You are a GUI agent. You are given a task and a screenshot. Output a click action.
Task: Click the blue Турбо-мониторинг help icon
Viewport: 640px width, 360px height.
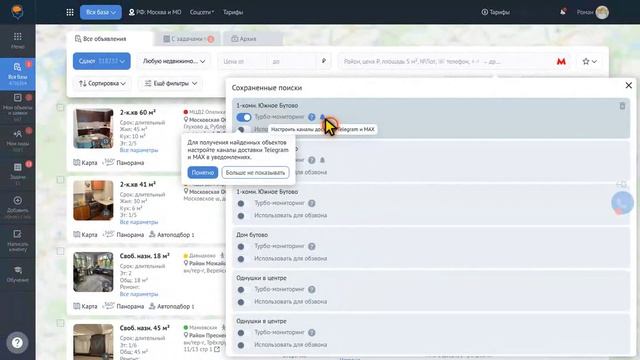coord(311,117)
